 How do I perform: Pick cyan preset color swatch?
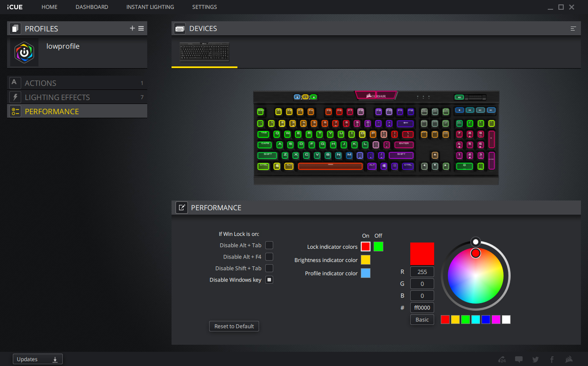pos(476,320)
